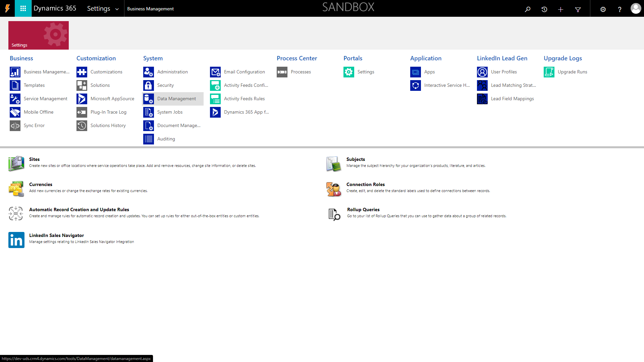644x362 pixels.
Task: Click the Connection Roles icon
Action: 334,189
